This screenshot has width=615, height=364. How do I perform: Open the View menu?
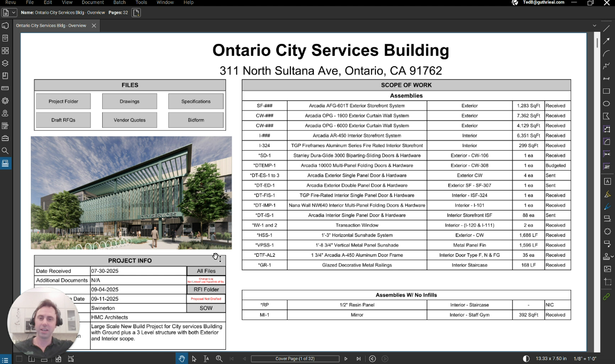67,2
